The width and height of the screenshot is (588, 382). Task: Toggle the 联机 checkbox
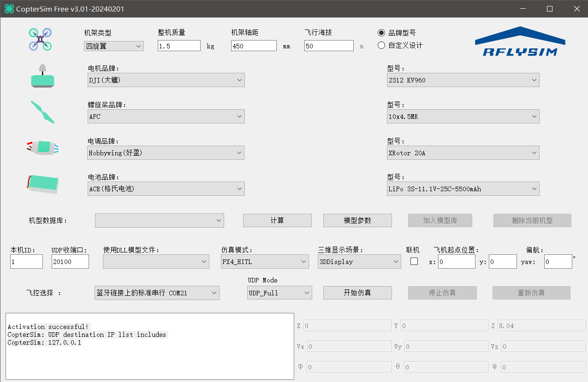414,261
